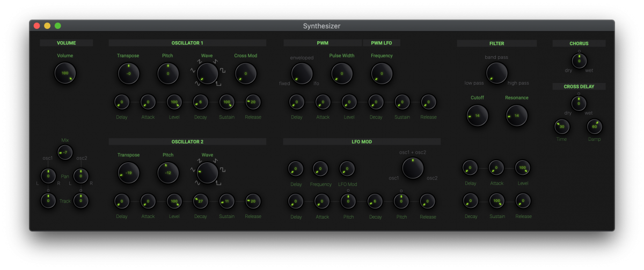644x270 pixels.
Task: Click Oscillator 2 Transpose knob showing -19
Action: click(x=128, y=172)
